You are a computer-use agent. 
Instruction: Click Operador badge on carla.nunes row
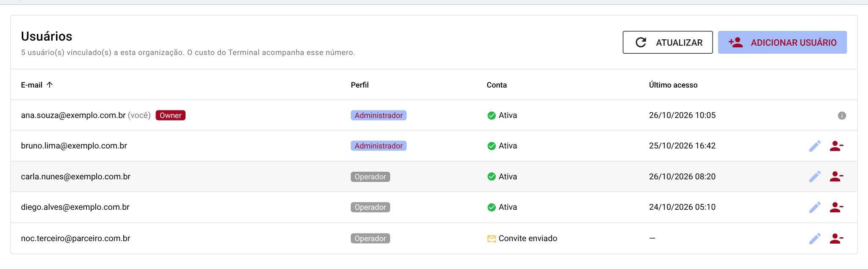click(370, 177)
